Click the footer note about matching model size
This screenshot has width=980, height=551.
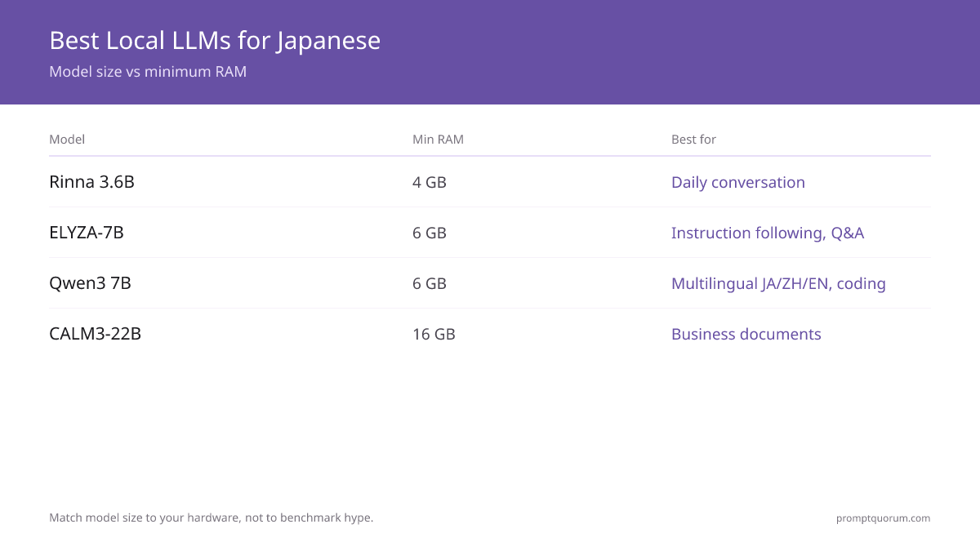point(212,518)
